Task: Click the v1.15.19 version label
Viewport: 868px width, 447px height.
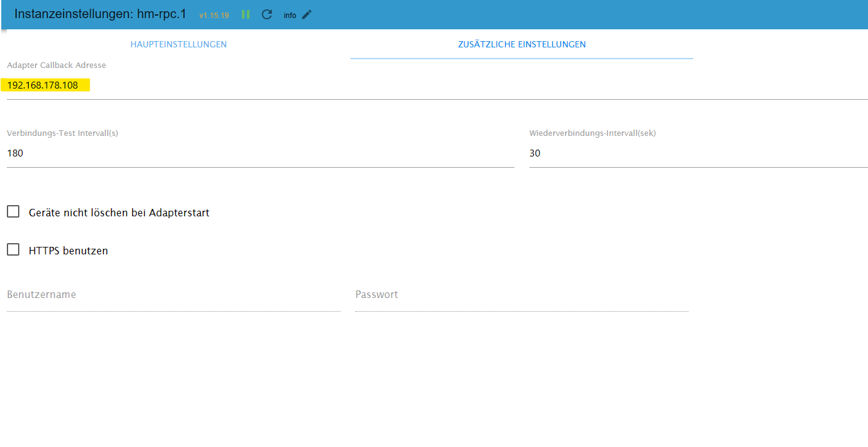Action: [x=214, y=15]
